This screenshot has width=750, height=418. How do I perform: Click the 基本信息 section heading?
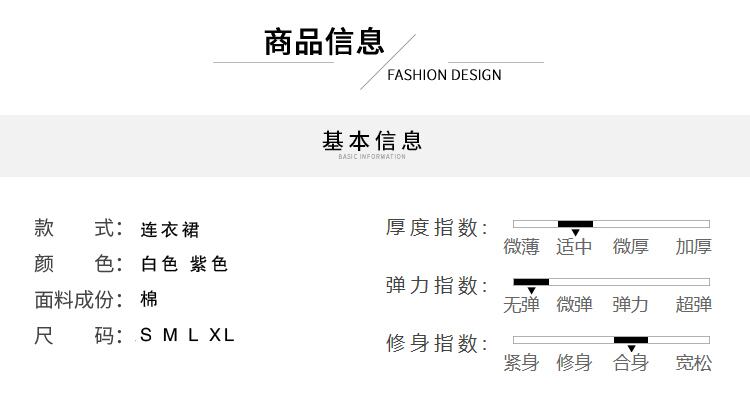pos(372,142)
